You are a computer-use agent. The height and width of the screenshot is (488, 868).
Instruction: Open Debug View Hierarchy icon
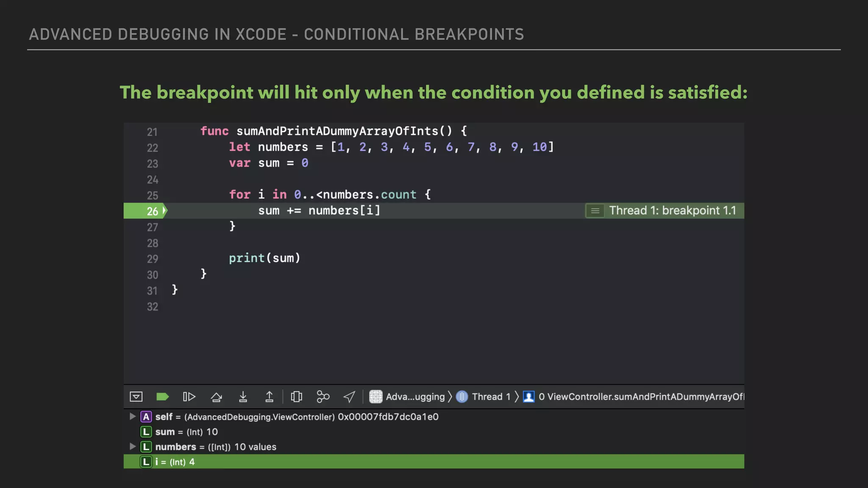[297, 396]
